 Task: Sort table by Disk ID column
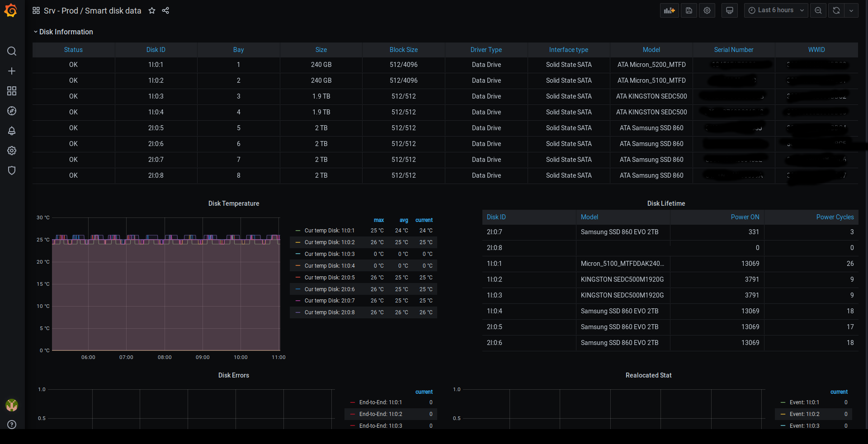(156, 50)
